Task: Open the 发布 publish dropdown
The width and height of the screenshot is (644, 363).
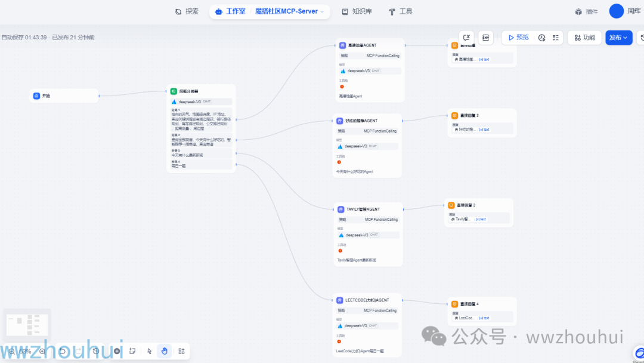Action: [618, 38]
